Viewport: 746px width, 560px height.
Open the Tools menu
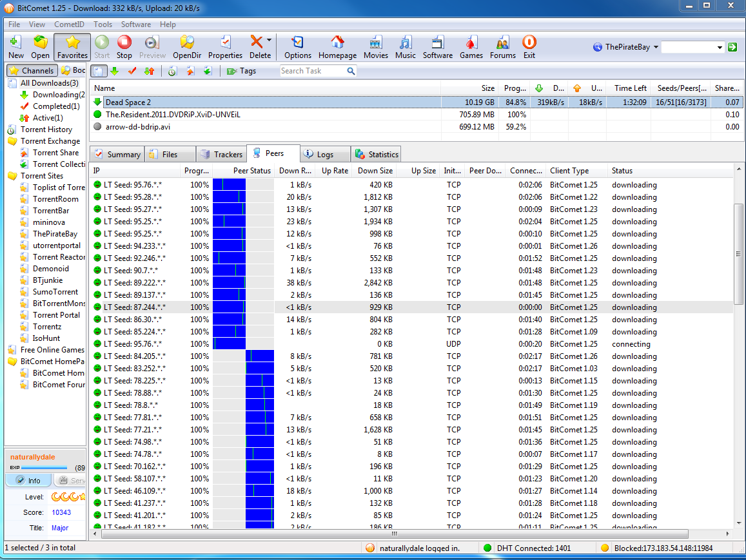click(x=103, y=24)
